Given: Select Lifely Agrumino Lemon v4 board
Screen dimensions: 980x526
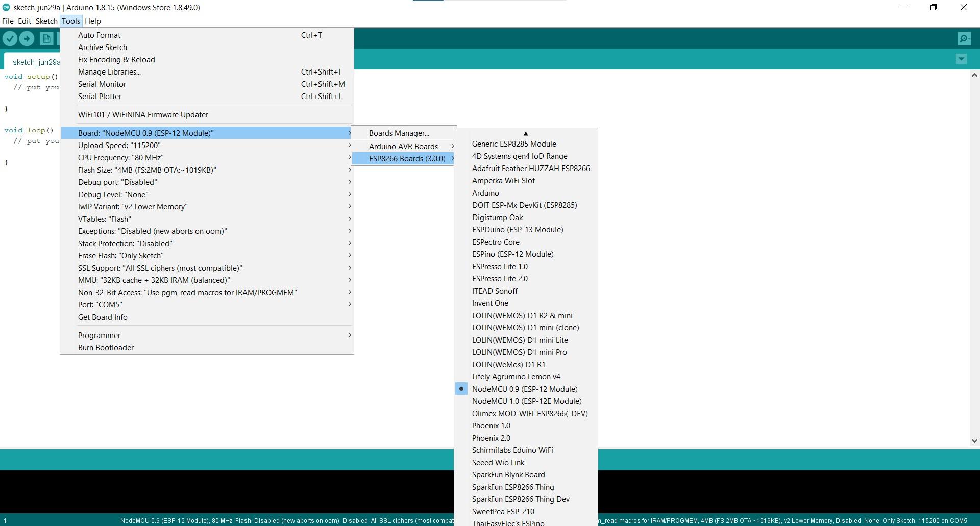Looking at the screenshot, I should point(526,377).
